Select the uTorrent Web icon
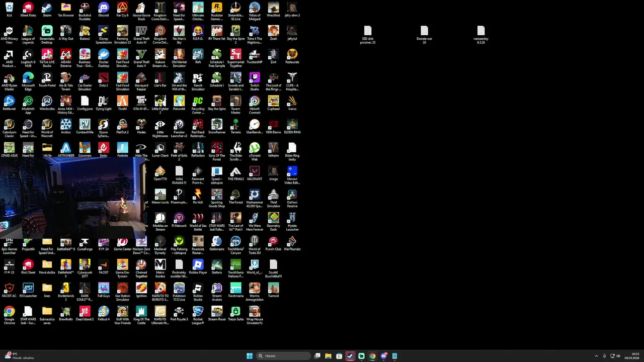The image size is (644, 362). point(255,152)
